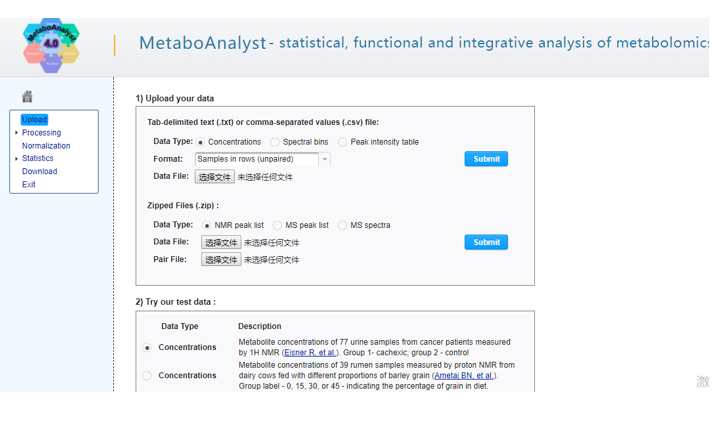Click the '2) Try our test data :' heading

tap(176, 302)
